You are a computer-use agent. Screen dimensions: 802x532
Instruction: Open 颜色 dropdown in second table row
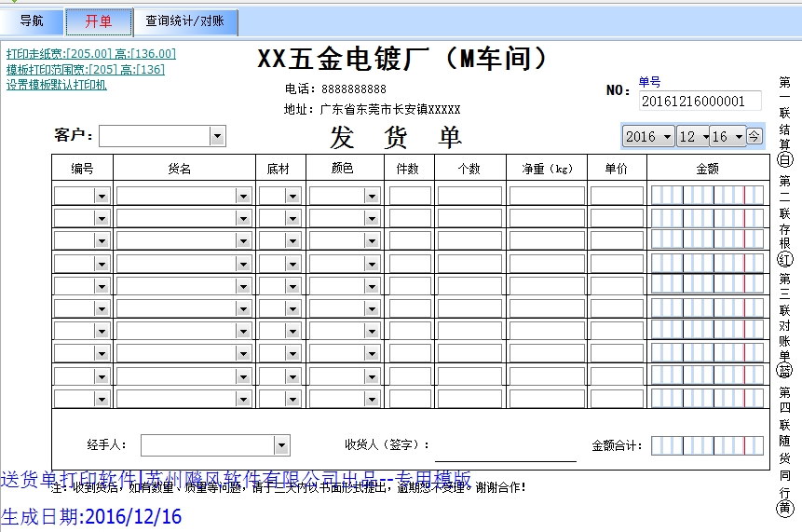(x=372, y=218)
